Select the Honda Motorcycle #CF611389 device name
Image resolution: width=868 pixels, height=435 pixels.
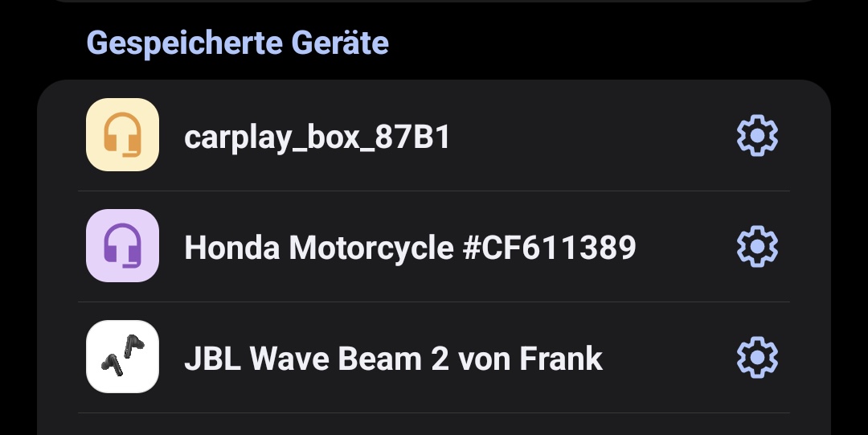tap(410, 248)
